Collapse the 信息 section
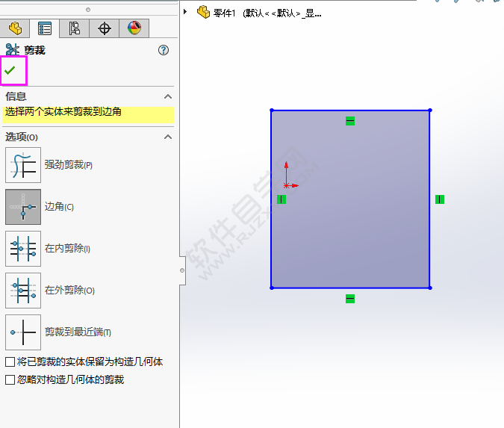Image resolution: width=504 pixels, height=428 pixels. [168, 96]
